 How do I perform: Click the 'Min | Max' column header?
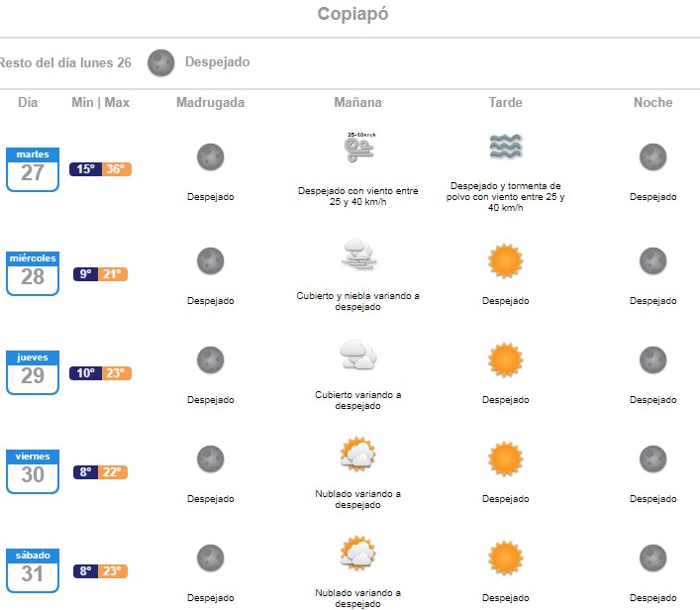100,103
